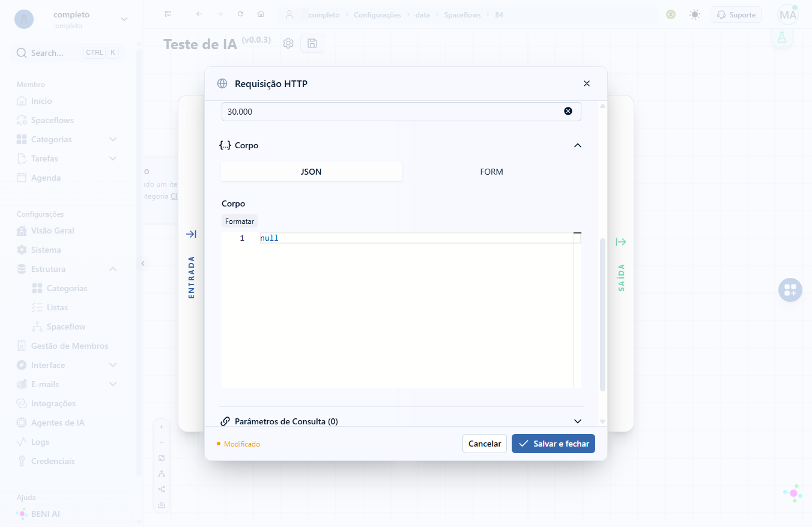
Task: Toggle the sun light-theme icon
Action: [695, 14]
